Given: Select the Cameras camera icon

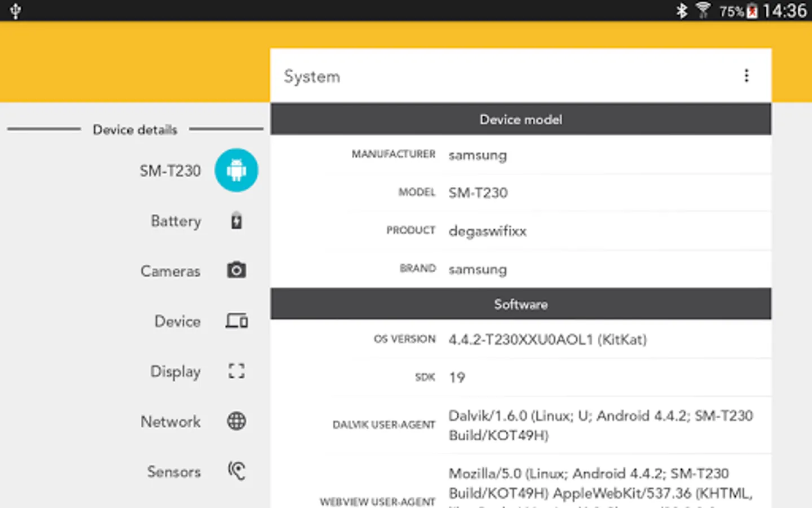Looking at the screenshot, I should point(236,270).
